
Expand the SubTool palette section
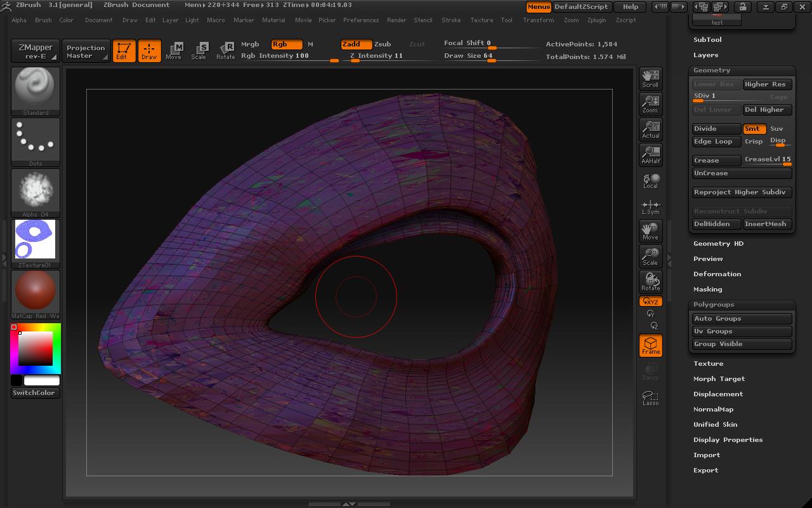pyautogui.click(x=707, y=39)
